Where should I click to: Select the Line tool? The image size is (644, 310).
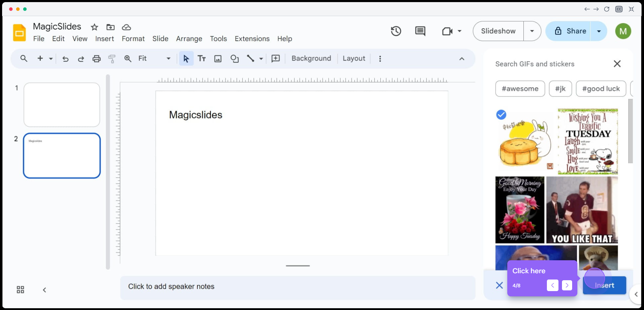250,58
